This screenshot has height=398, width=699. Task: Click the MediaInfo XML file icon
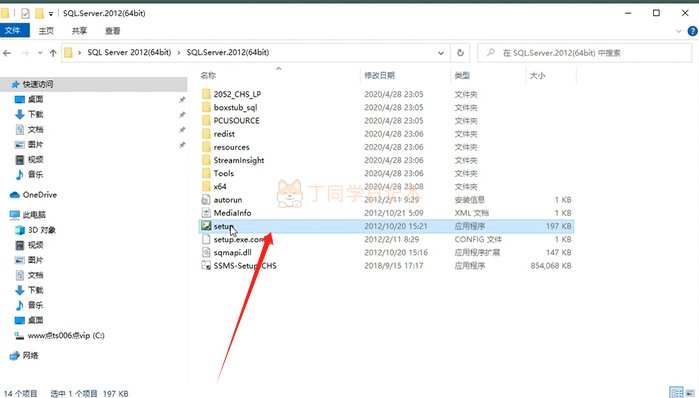pos(206,213)
